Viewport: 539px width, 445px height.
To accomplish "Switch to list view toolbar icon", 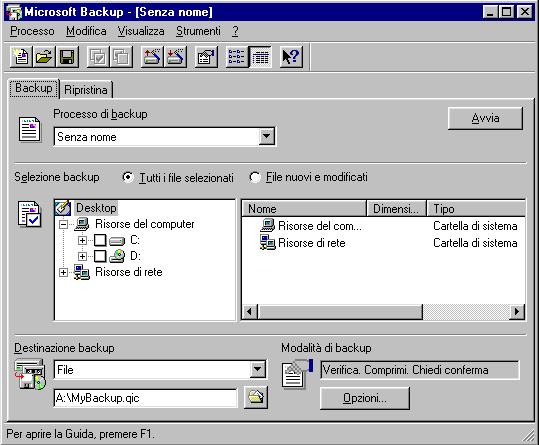I will click(x=236, y=57).
